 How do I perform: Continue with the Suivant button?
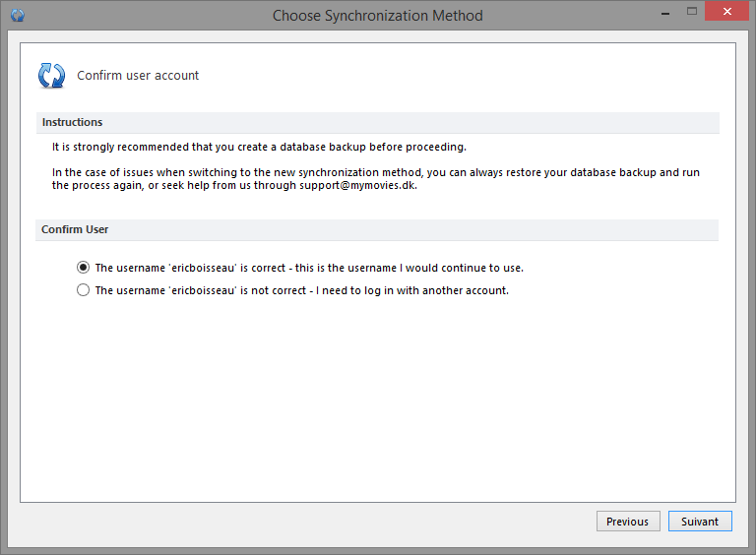[700, 522]
